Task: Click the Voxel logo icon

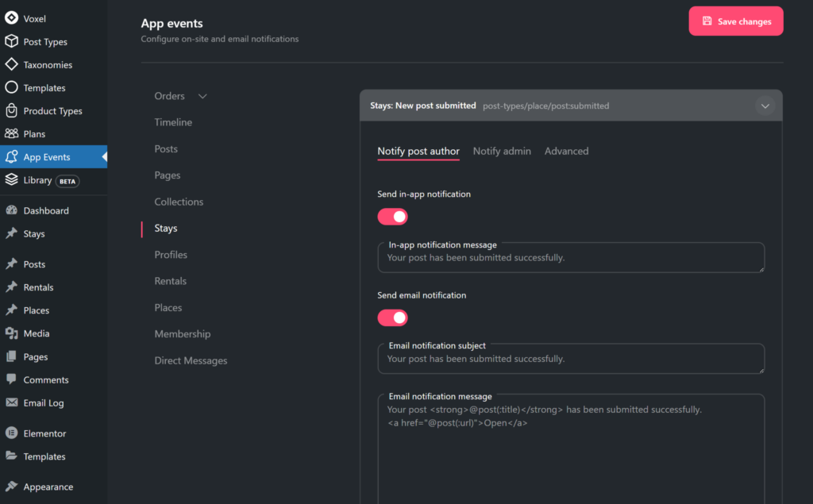Action: [12, 18]
